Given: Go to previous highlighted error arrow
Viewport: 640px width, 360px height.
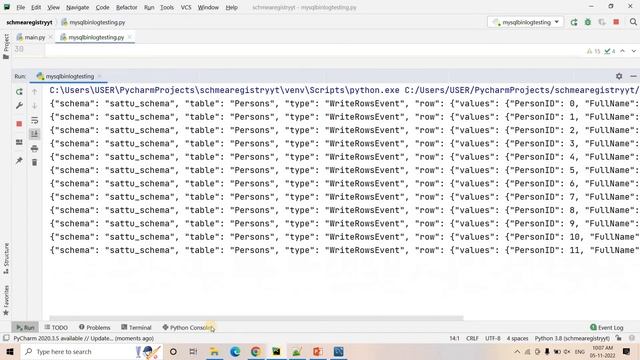Looking at the screenshot, I should click(x=622, y=51).
